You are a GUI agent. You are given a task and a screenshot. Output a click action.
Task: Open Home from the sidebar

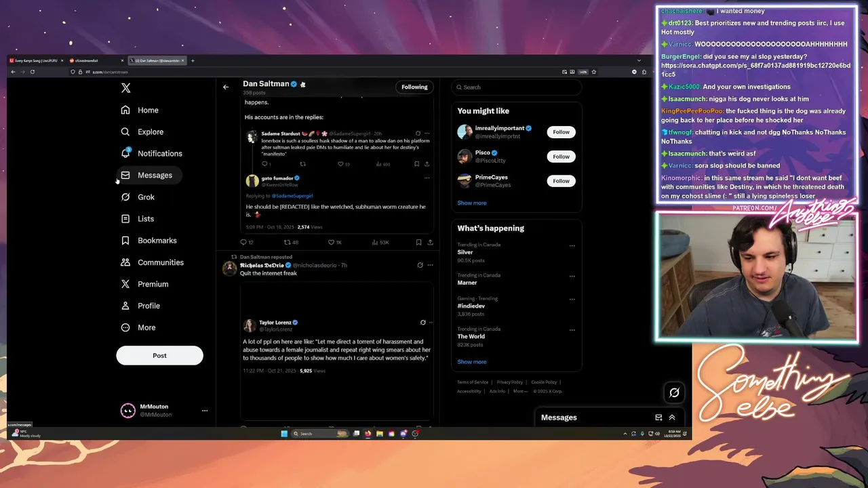140,110
